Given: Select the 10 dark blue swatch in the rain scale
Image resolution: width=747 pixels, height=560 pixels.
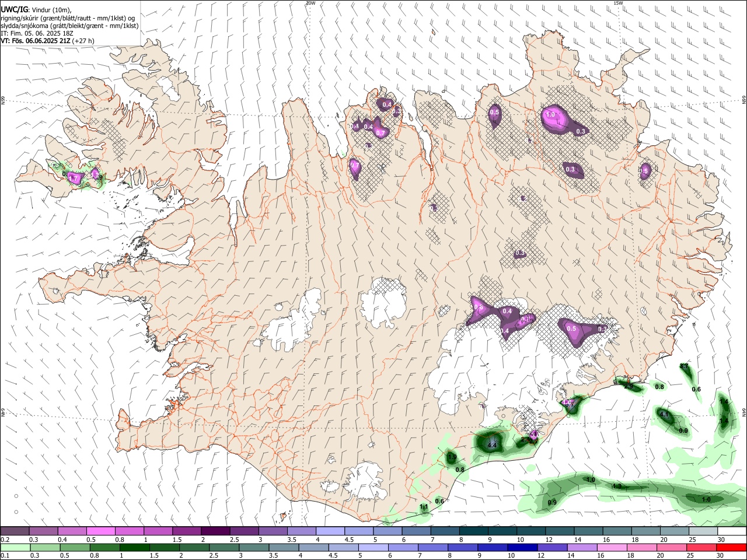Looking at the screenshot, I should [522, 548].
